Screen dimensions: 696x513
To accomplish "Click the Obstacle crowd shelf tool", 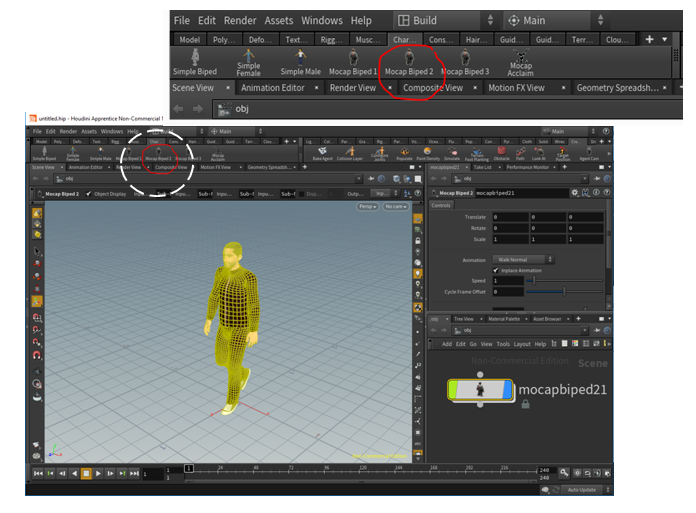I will (x=501, y=154).
